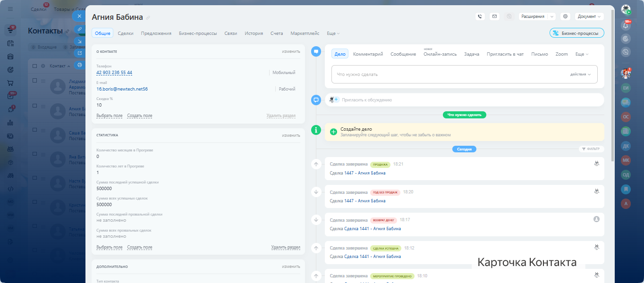644x283 pixels.
Task: Open the email link 16.boris@newtech.net56
Action: [122, 89]
